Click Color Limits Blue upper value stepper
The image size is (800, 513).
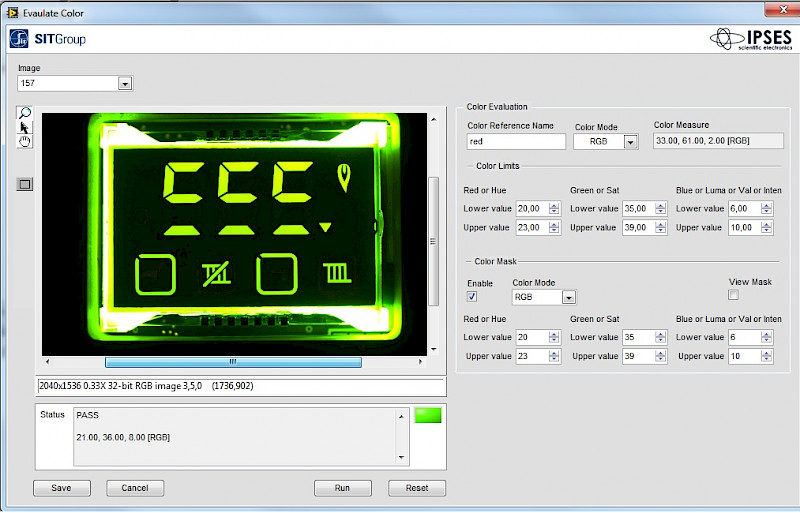click(766, 228)
